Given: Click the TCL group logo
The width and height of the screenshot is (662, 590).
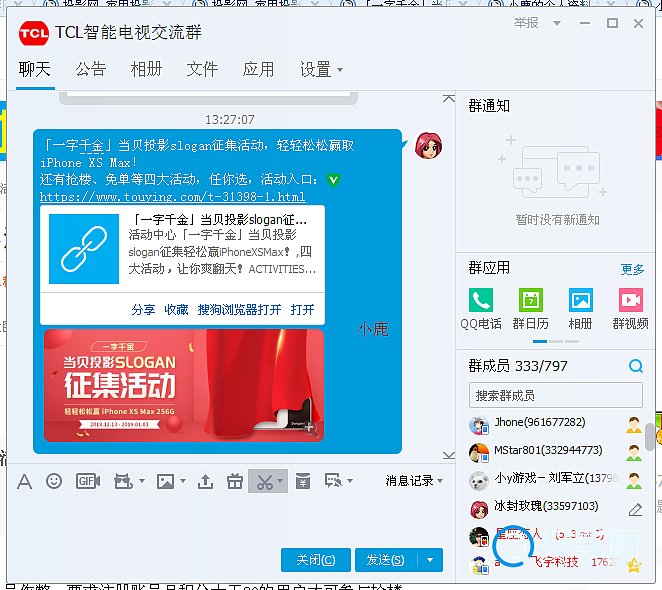Looking at the screenshot, I should coord(33,33).
